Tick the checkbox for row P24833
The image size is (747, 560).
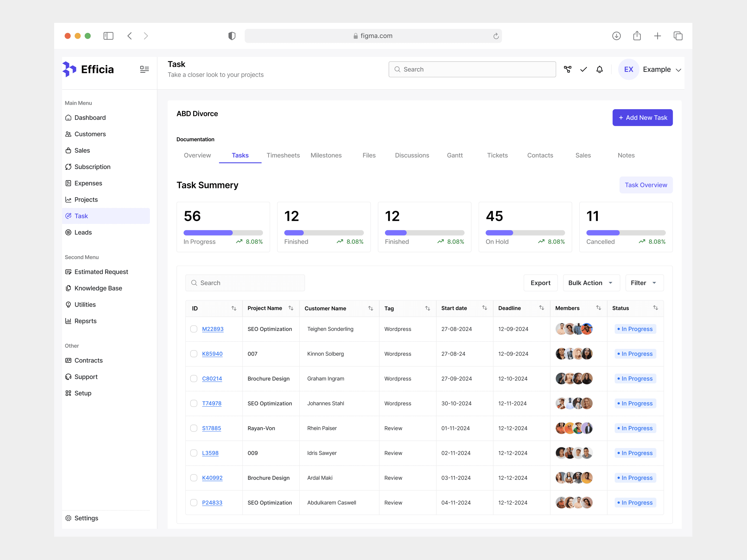(x=194, y=502)
